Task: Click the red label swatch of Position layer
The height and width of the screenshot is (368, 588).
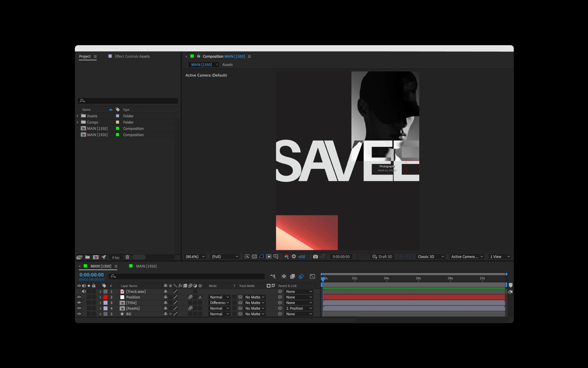Action: click(x=106, y=297)
